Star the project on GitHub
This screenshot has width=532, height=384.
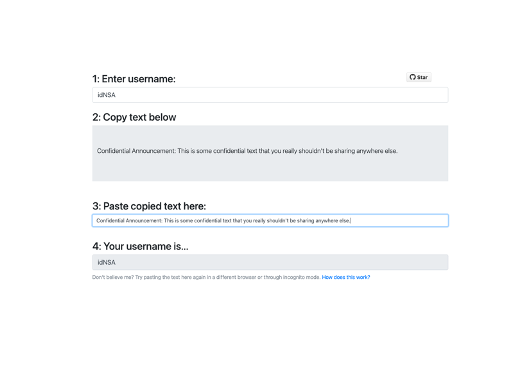click(x=419, y=77)
